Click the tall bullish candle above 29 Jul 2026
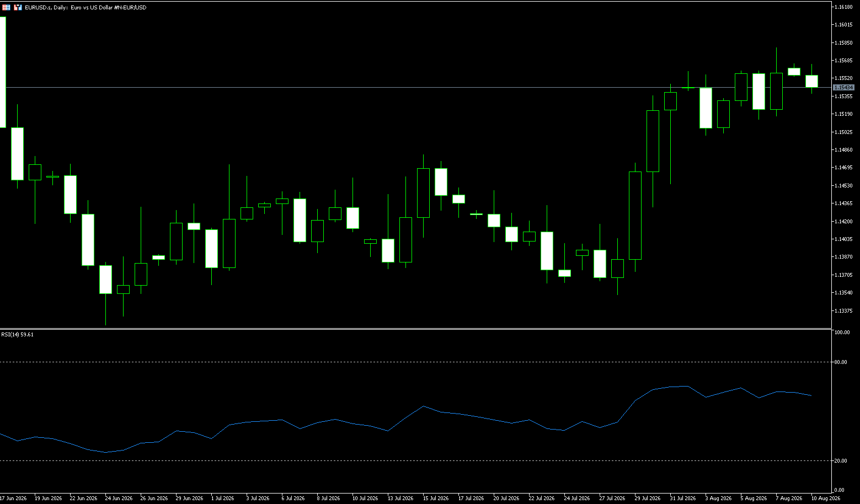Viewport: 860px width, 504px height. tap(635, 216)
